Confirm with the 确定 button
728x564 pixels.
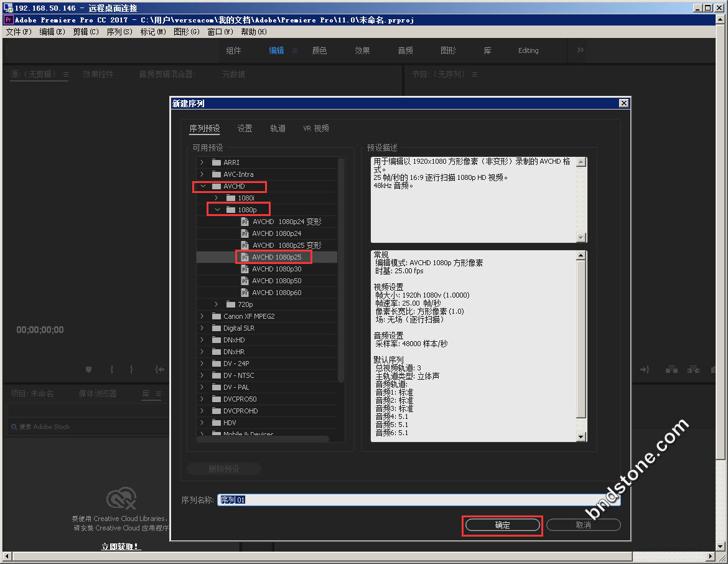click(x=502, y=525)
